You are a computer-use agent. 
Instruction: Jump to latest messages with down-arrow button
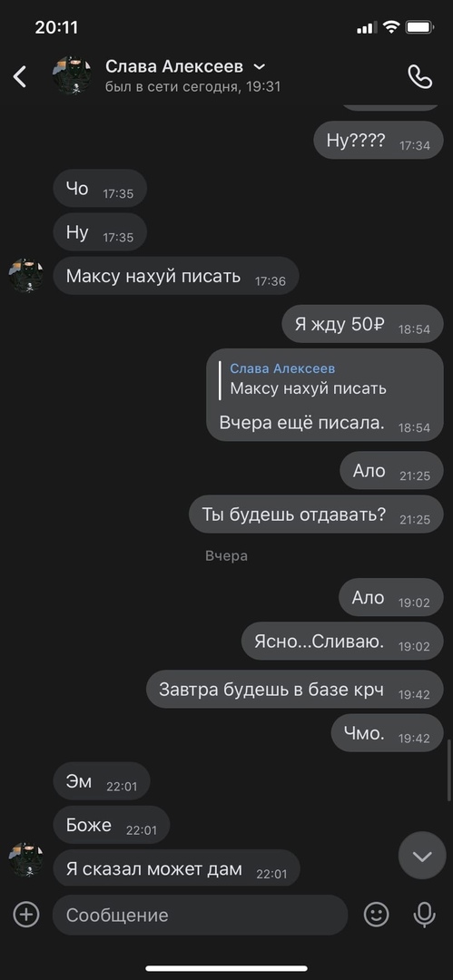(422, 856)
